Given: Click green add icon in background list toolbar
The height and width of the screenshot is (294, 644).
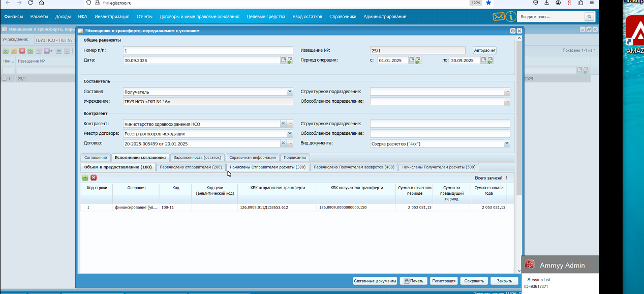Looking at the screenshot, I should [6, 51].
